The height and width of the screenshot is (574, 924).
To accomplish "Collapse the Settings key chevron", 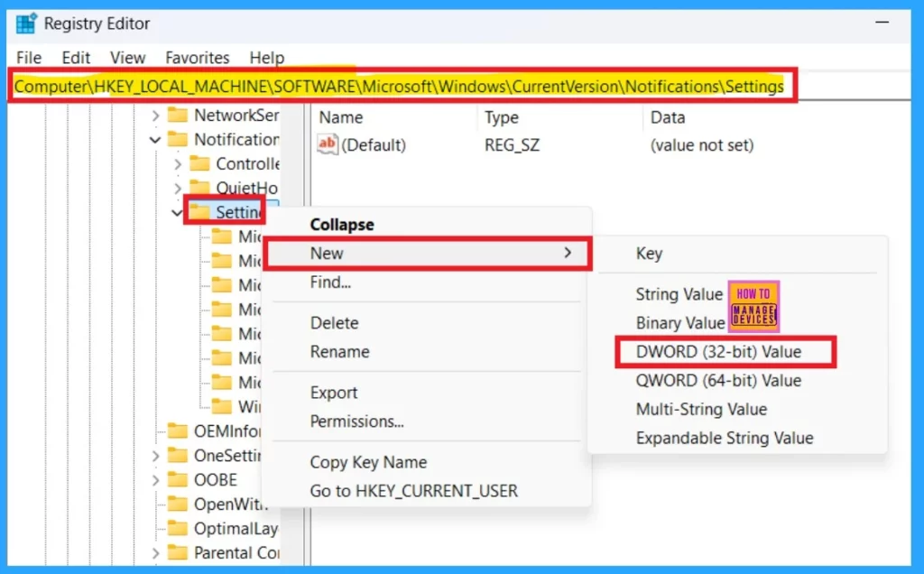I will [177, 212].
